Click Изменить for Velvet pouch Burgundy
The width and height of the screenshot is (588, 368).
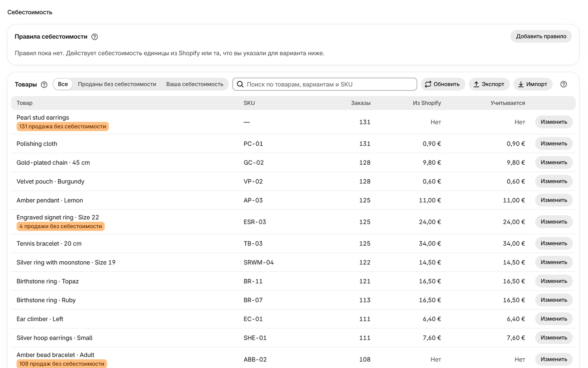coord(554,181)
